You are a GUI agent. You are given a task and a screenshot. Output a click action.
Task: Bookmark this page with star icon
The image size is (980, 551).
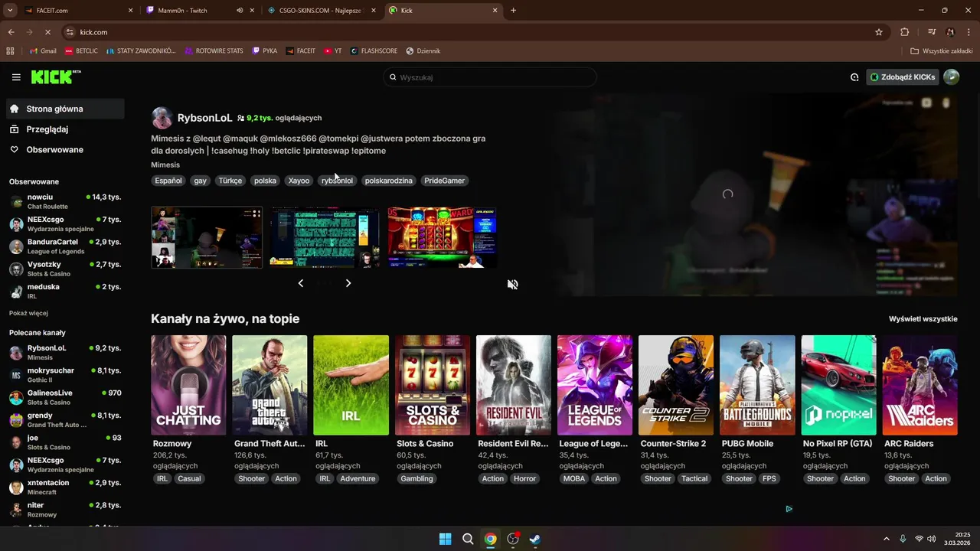pyautogui.click(x=879, y=32)
